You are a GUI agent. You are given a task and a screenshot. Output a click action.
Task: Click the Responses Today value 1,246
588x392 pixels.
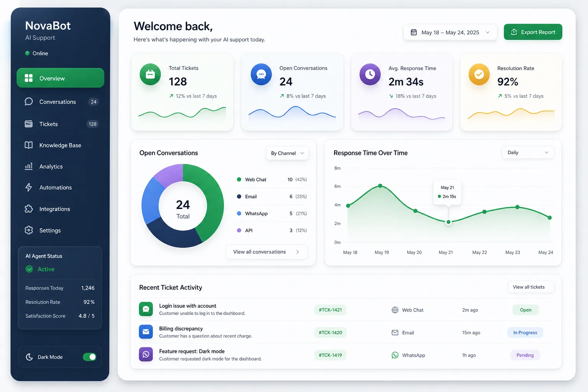tap(88, 288)
